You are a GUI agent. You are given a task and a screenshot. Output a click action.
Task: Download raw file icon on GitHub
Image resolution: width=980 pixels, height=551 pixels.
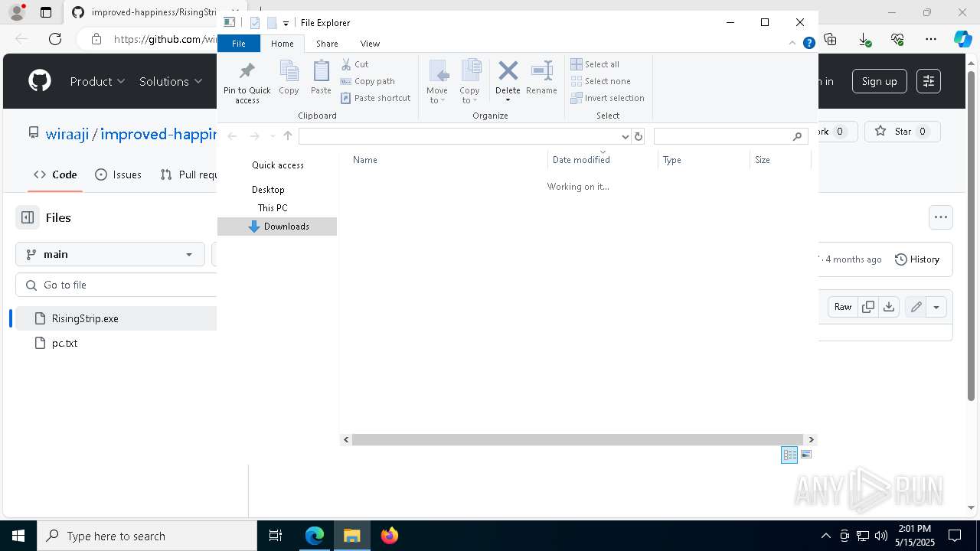888,307
